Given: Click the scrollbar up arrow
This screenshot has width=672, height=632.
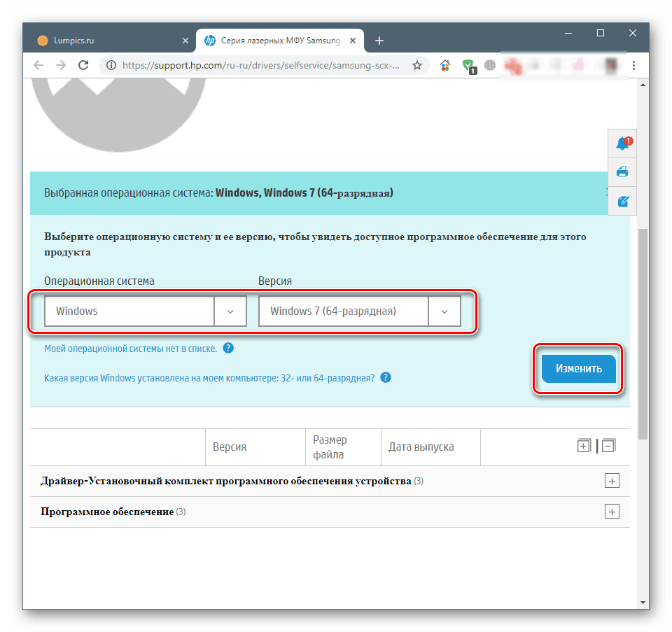Looking at the screenshot, I should coord(643,85).
